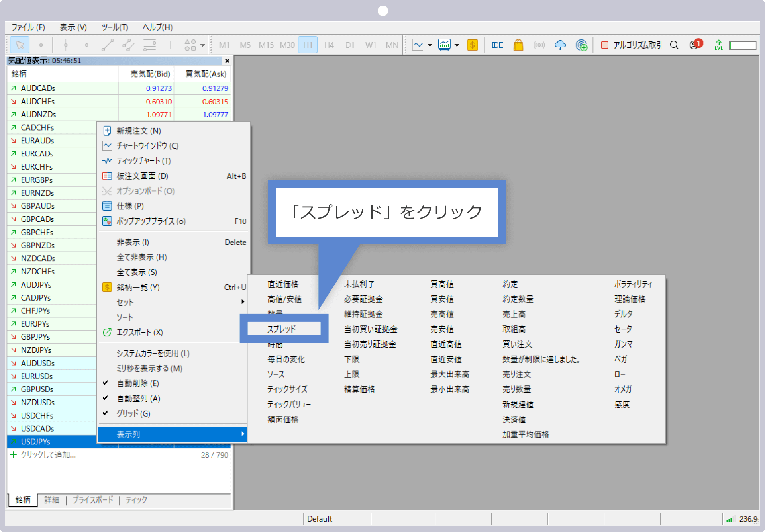The width and height of the screenshot is (765, 532).
Task: Expand the indicators dropdown arrow
Action: tap(457, 45)
